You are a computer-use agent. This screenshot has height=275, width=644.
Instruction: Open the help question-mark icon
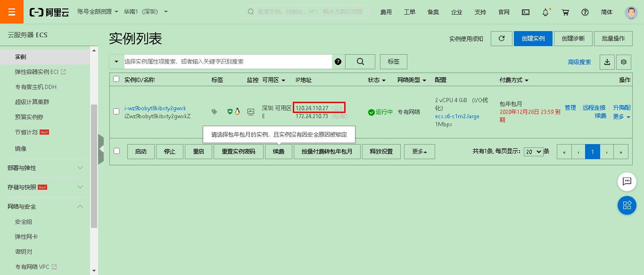[x=585, y=12]
